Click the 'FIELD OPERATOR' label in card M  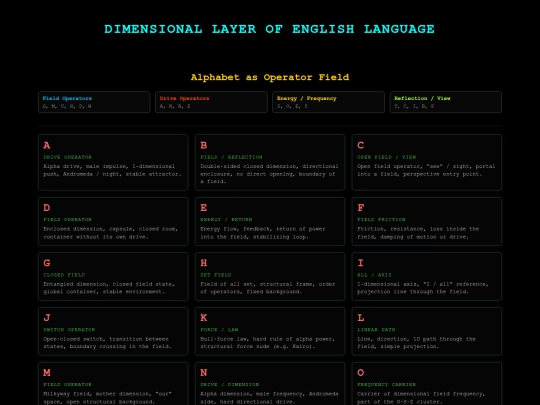68,384
